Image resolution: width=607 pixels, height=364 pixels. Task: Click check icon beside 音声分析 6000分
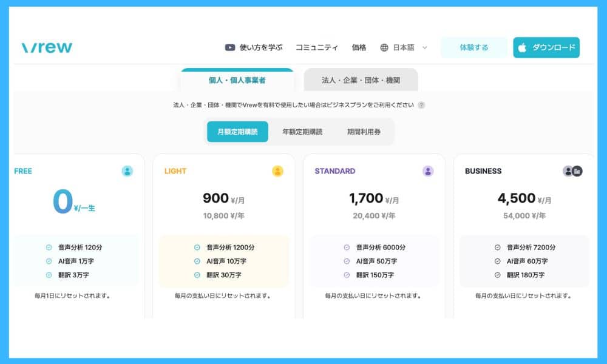coord(347,248)
